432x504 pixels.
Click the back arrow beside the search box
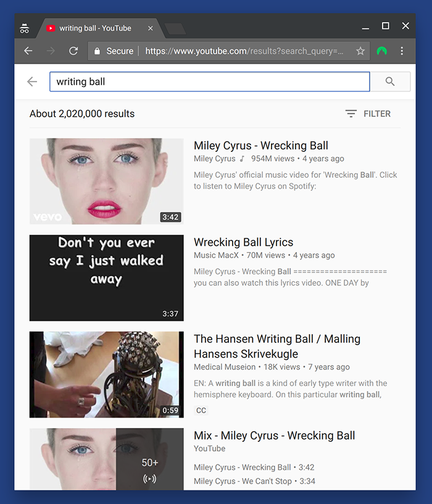[32, 82]
